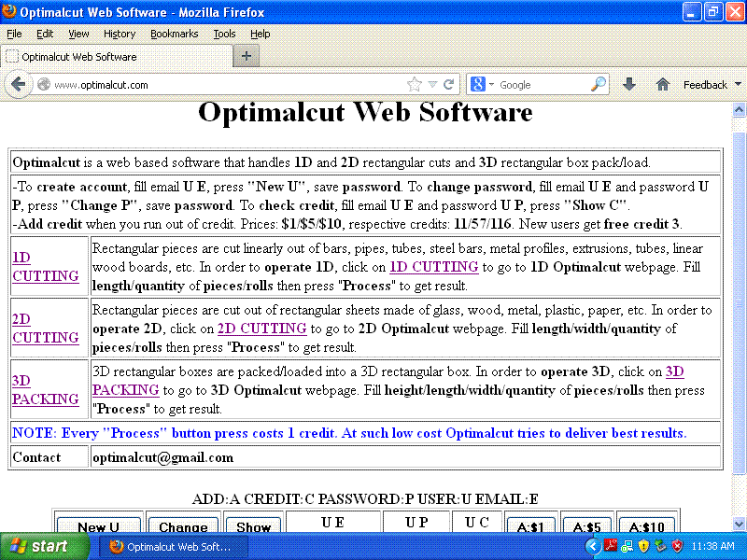Open the yellow security shield tray icon
This screenshot has height=560, width=747.
643,546
